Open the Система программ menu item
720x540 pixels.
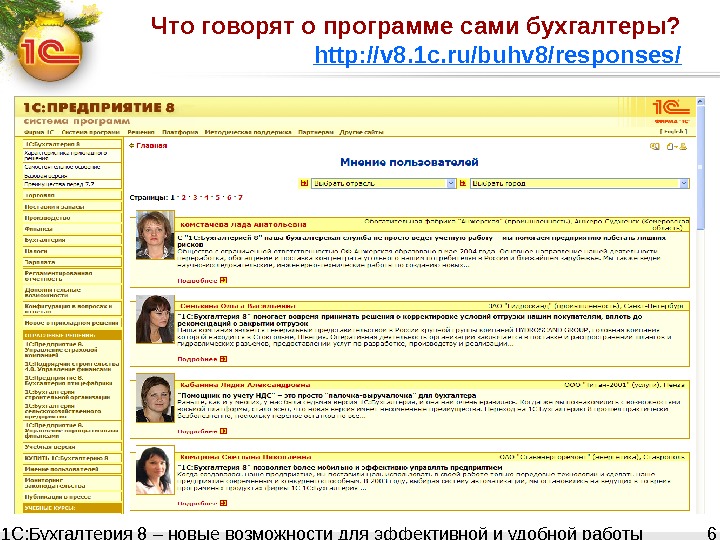point(90,132)
